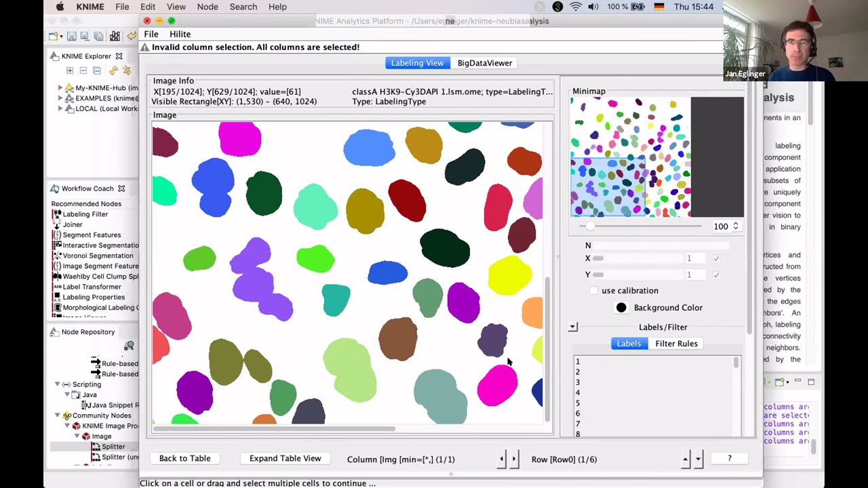
Task: Open the Apple menu
Action: (60, 7)
